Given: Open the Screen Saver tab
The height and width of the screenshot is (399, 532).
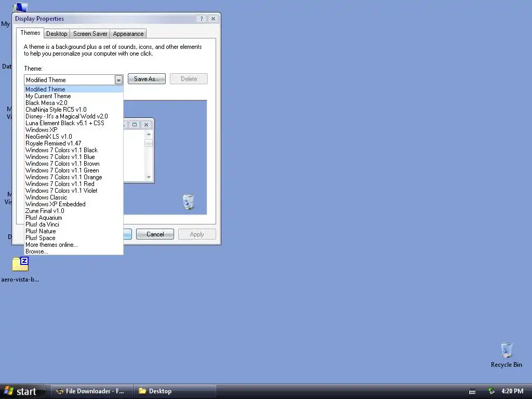Looking at the screenshot, I should [90, 34].
